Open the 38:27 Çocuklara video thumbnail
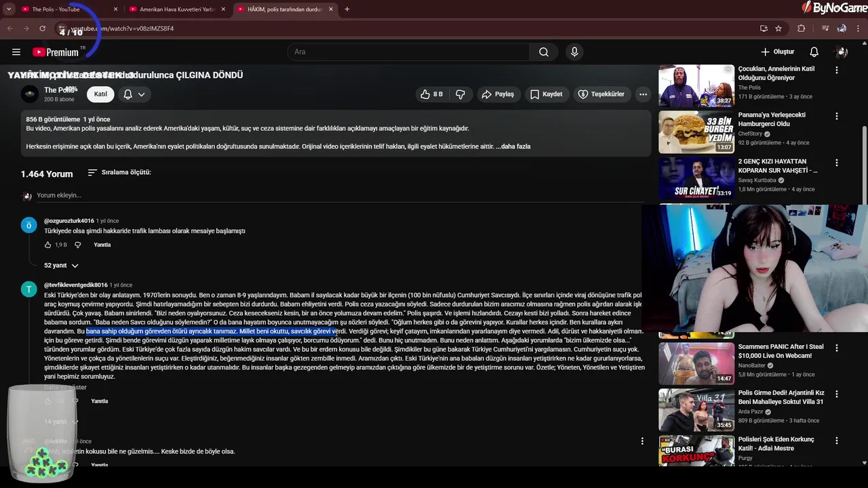868x488 pixels. coord(696,86)
